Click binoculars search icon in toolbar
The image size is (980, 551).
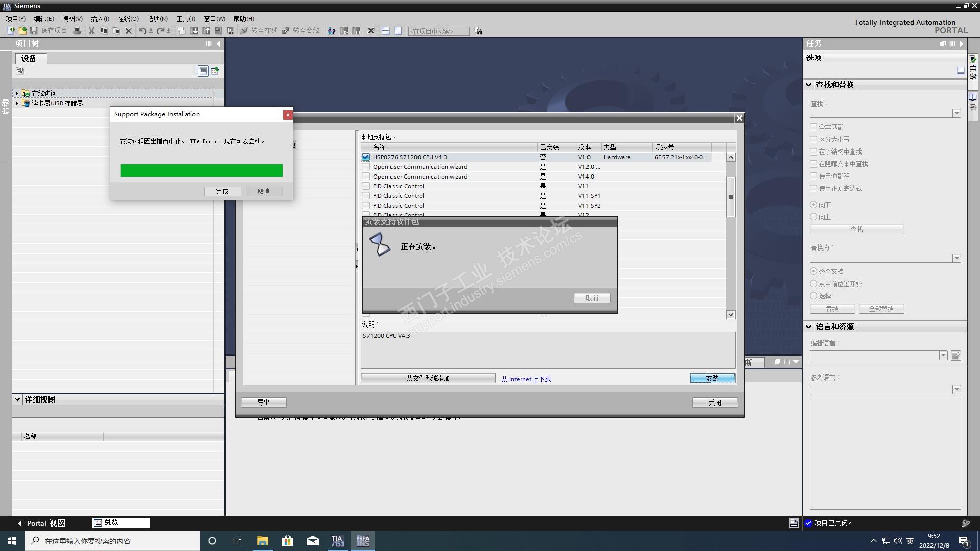(478, 31)
